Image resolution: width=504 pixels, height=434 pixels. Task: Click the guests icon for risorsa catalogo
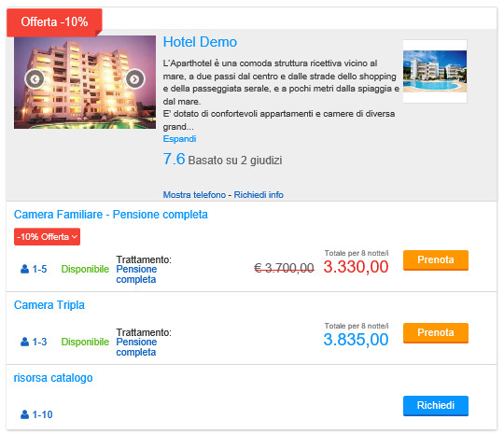[x=24, y=414]
